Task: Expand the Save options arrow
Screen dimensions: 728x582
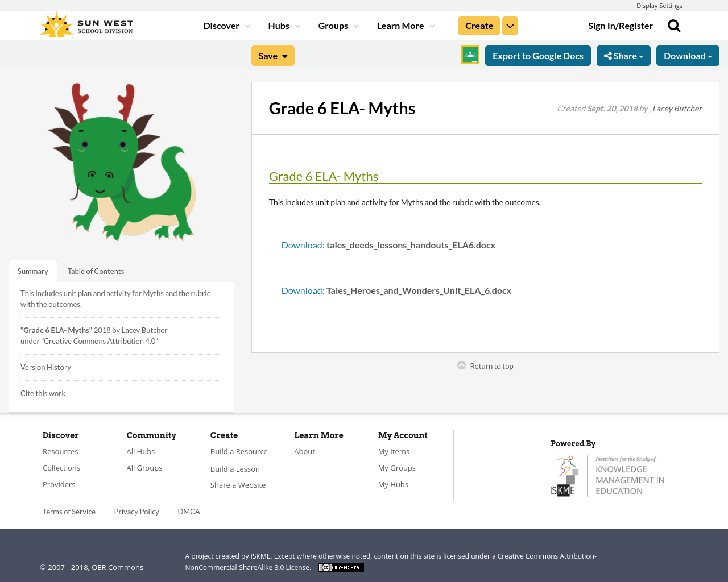Action: pos(284,55)
